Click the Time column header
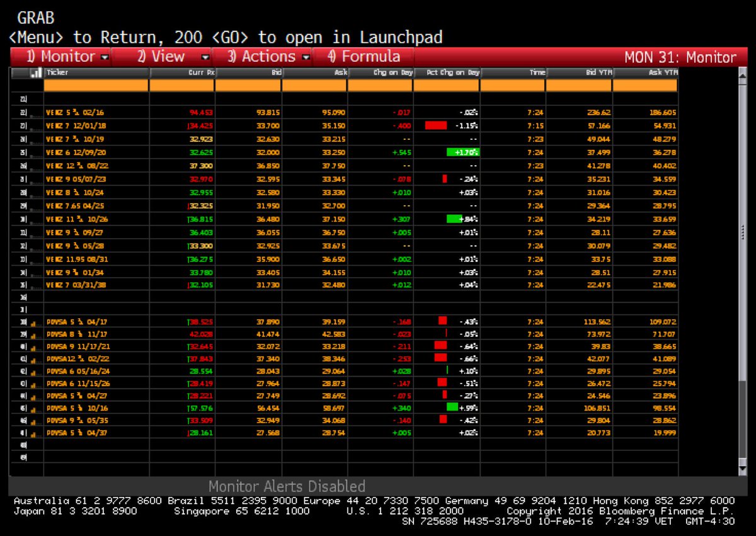756x536 pixels. click(513, 73)
